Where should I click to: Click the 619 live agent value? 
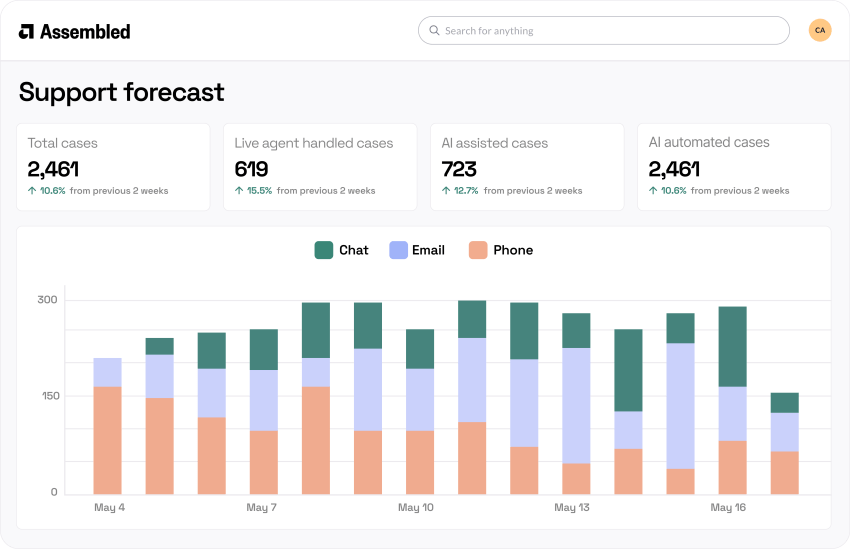click(x=251, y=170)
